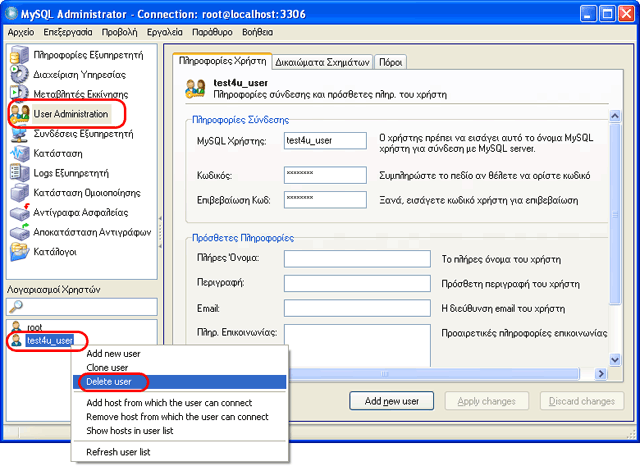Select Show hosts in user list
Image resolution: width=640 pixels, height=466 pixels.
point(129,430)
